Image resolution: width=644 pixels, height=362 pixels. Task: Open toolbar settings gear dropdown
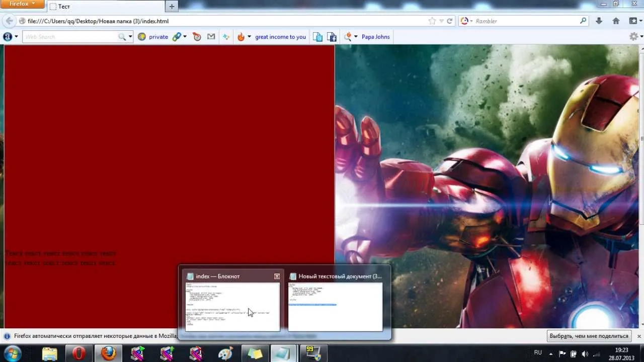(x=635, y=37)
